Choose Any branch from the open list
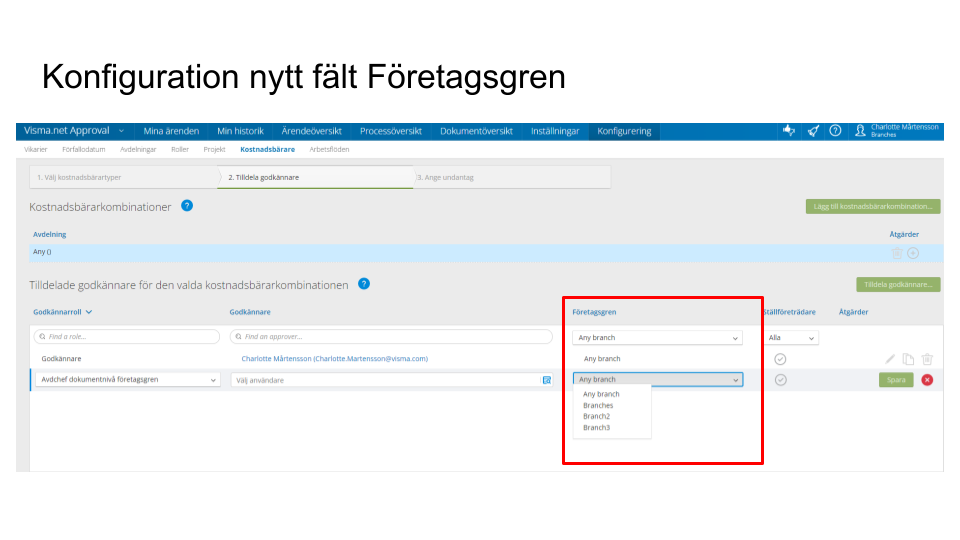The image size is (960, 540). [x=601, y=394]
